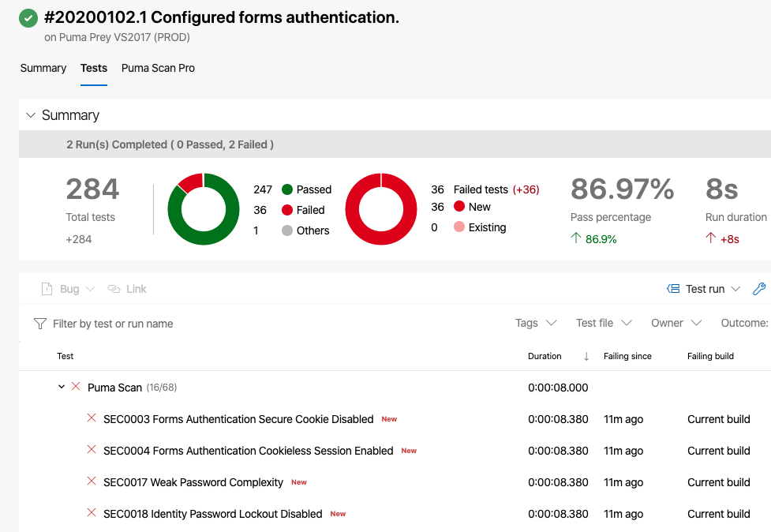771x532 pixels.
Task: Expand the Owner filter dropdown
Action: [x=676, y=323]
